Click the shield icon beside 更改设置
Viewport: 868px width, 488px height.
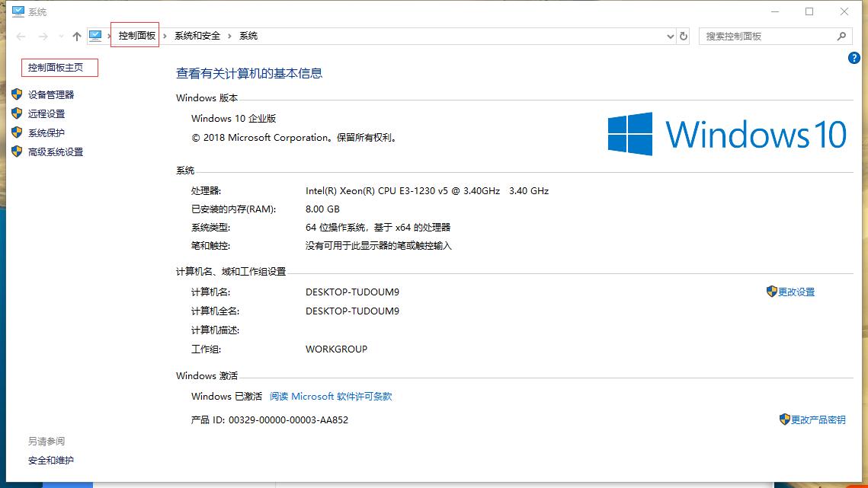(772, 292)
